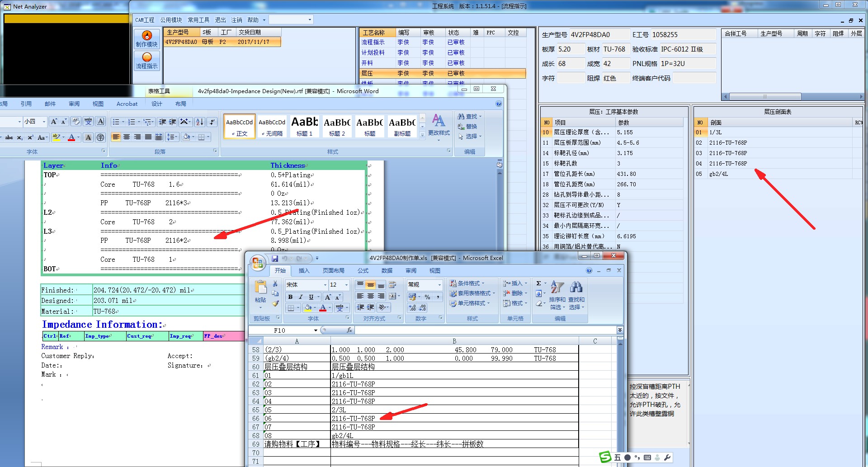Open the 流程指示 module icon

[x=147, y=61]
